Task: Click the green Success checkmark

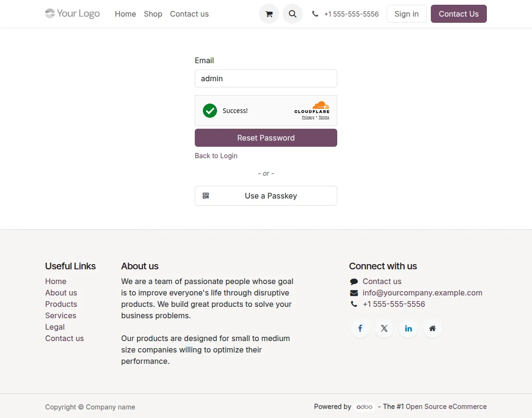Action: click(x=210, y=111)
